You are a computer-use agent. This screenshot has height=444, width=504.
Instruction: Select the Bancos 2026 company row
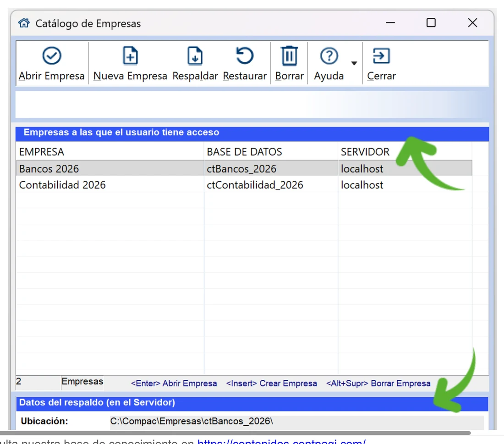tap(244, 168)
